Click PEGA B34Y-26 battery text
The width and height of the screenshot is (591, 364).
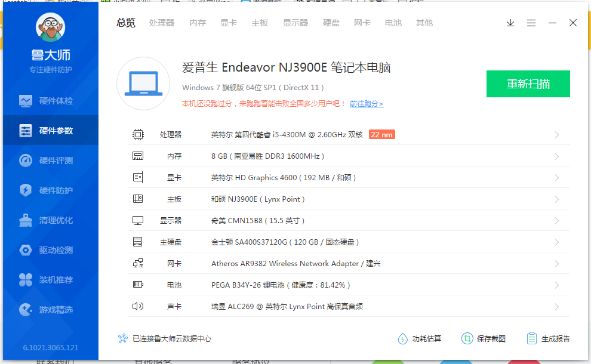coord(281,285)
